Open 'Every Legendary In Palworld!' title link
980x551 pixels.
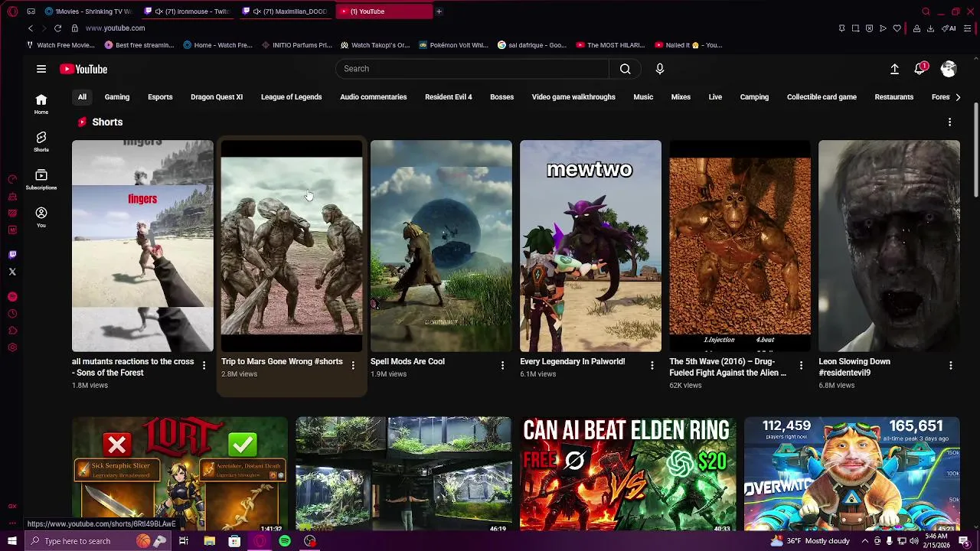point(573,361)
